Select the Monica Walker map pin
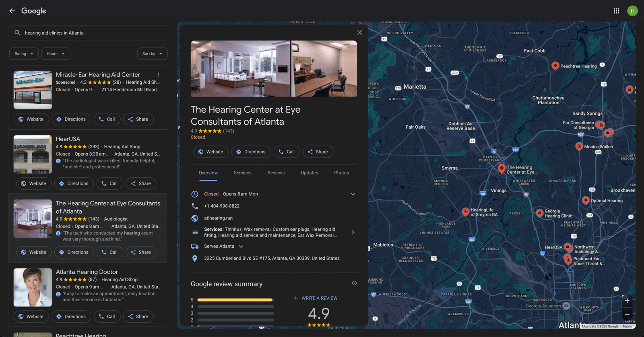 579,146
